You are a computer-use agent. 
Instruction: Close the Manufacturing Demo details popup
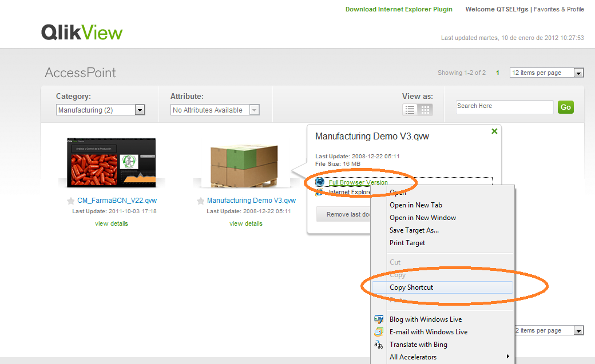click(x=494, y=131)
